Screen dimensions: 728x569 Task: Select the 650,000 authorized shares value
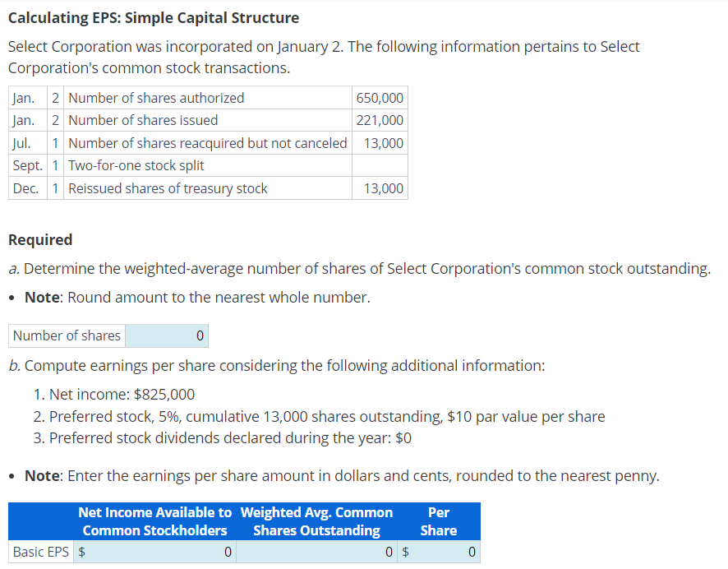point(382,97)
